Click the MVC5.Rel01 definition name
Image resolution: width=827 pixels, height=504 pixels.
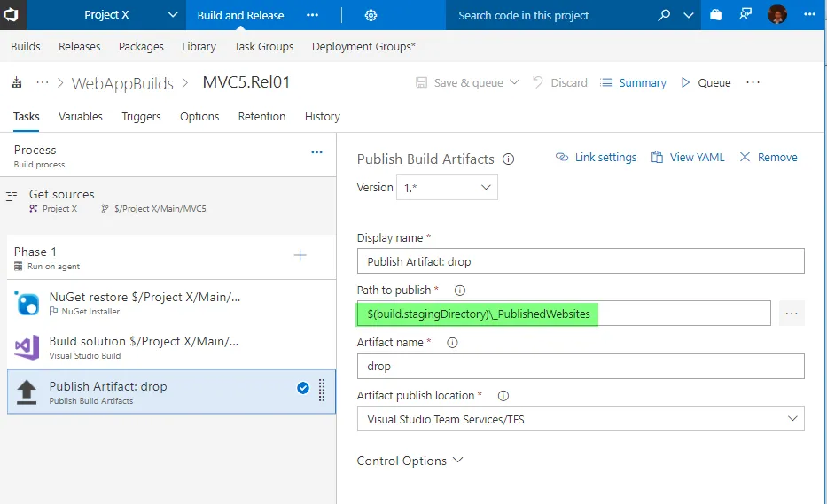[246, 82]
